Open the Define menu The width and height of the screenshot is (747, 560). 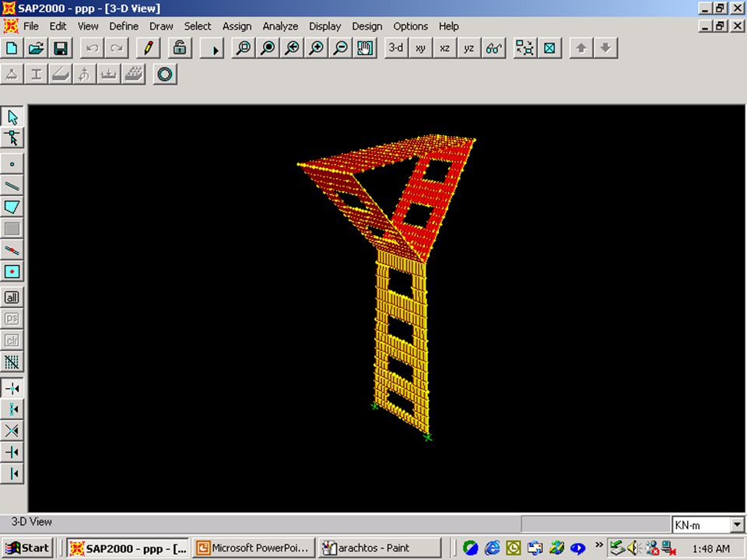click(x=124, y=26)
